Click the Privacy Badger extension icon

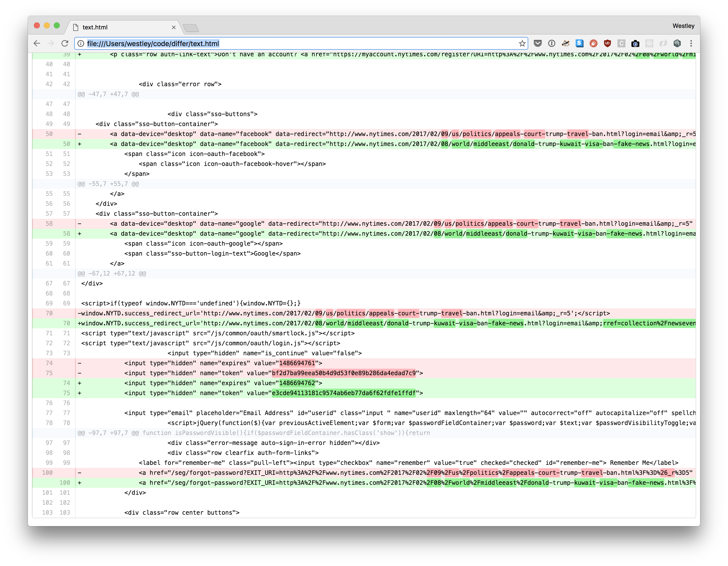(x=566, y=43)
